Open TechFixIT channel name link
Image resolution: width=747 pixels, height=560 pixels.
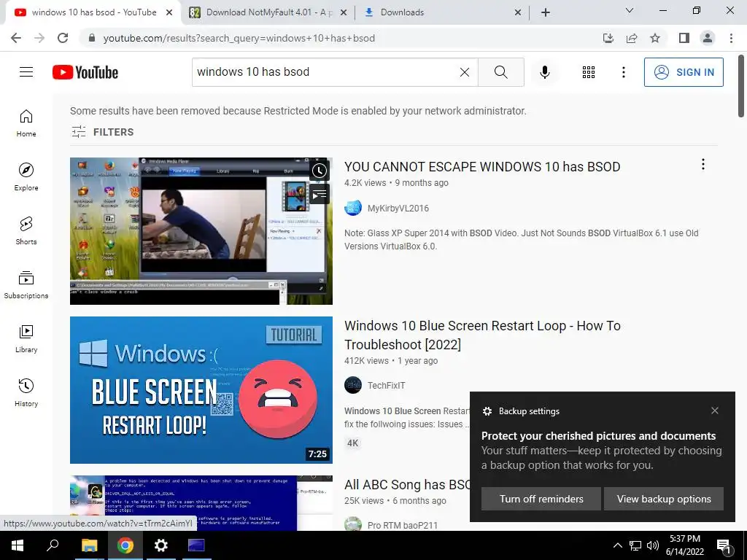[x=386, y=385]
